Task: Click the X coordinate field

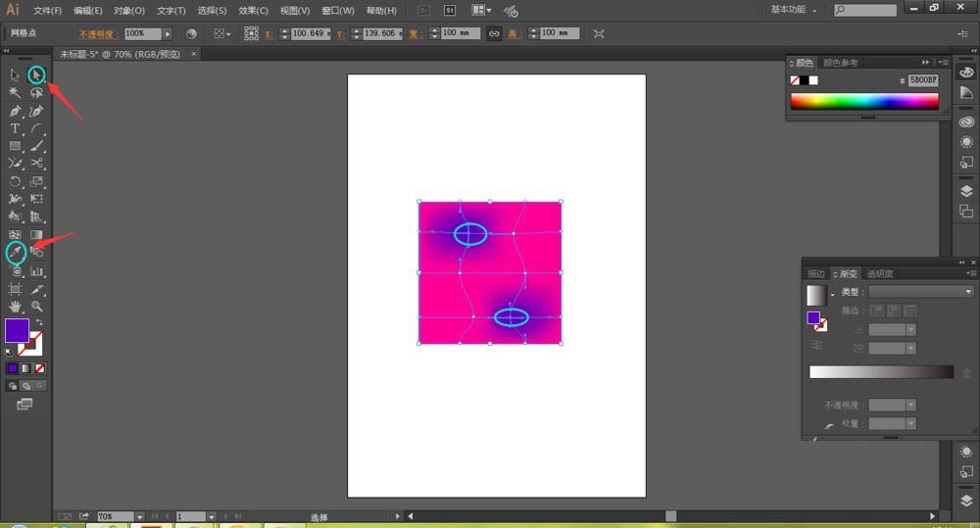Action: [310, 33]
